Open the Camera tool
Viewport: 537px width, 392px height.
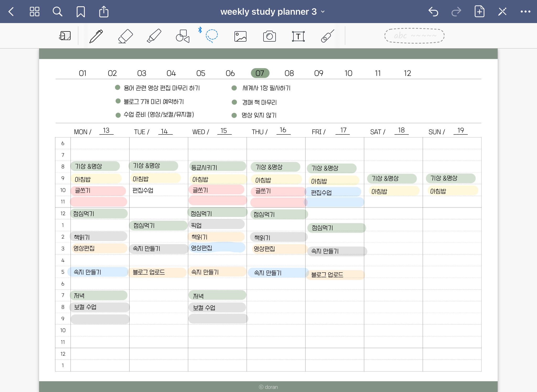269,36
